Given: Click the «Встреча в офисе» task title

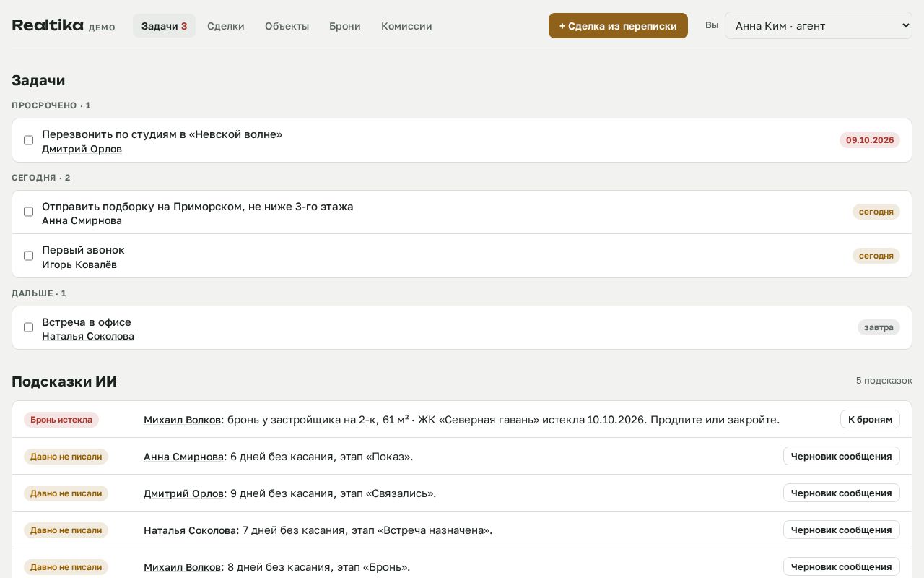Looking at the screenshot, I should tap(87, 322).
